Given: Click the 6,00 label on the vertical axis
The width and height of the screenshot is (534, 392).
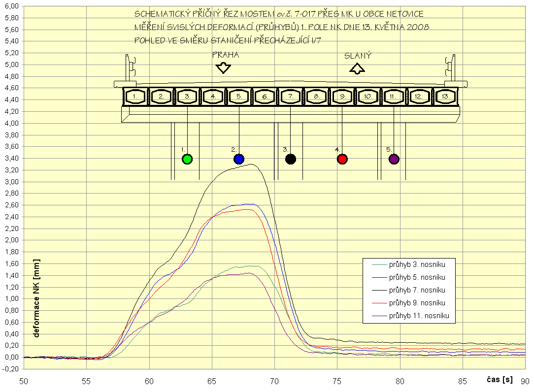Looking at the screenshot, I should coord(11,6).
